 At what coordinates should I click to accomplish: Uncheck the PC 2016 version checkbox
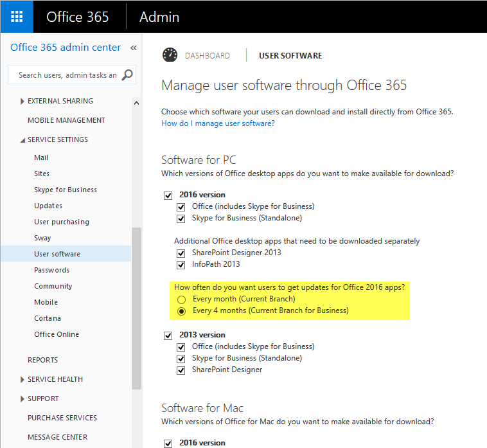coord(168,195)
